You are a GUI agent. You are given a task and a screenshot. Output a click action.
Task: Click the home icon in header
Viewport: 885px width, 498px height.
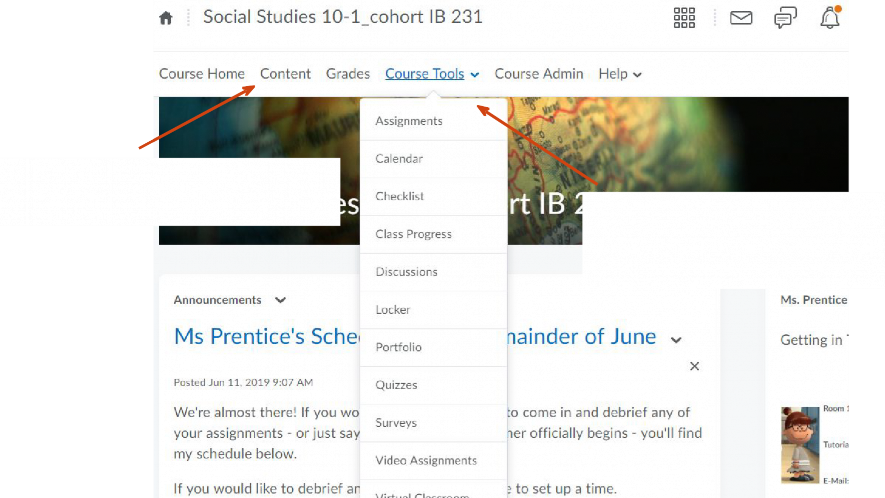tap(166, 18)
